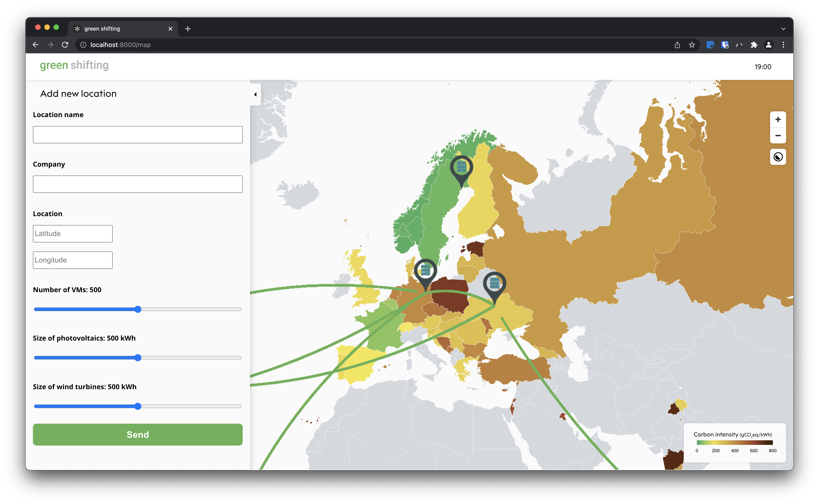Image resolution: width=819 pixels, height=504 pixels.
Task: Focus the Location name text field
Action: click(137, 135)
